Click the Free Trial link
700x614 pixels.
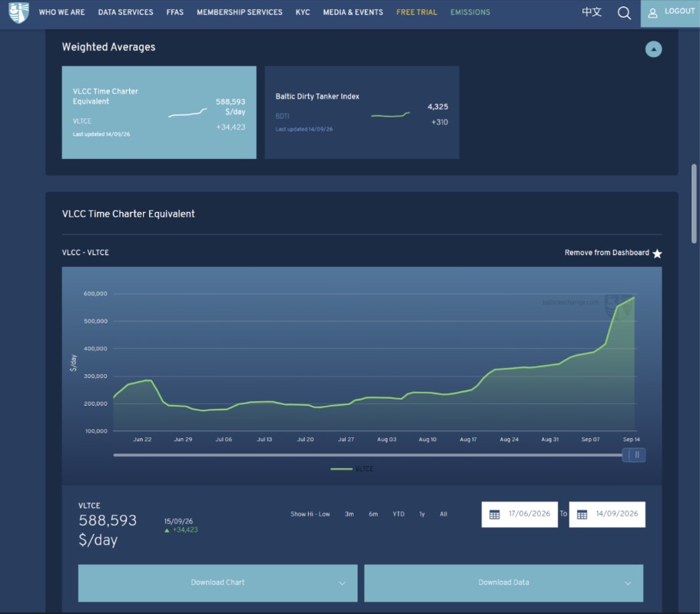pyautogui.click(x=416, y=12)
